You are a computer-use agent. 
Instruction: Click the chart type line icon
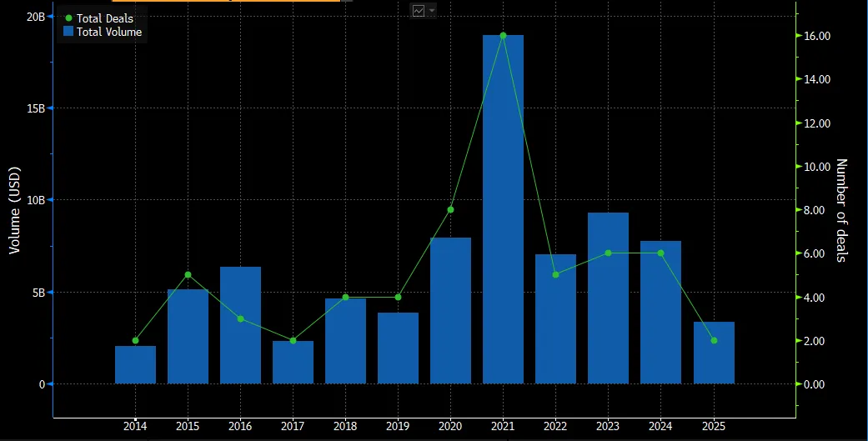(419, 11)
